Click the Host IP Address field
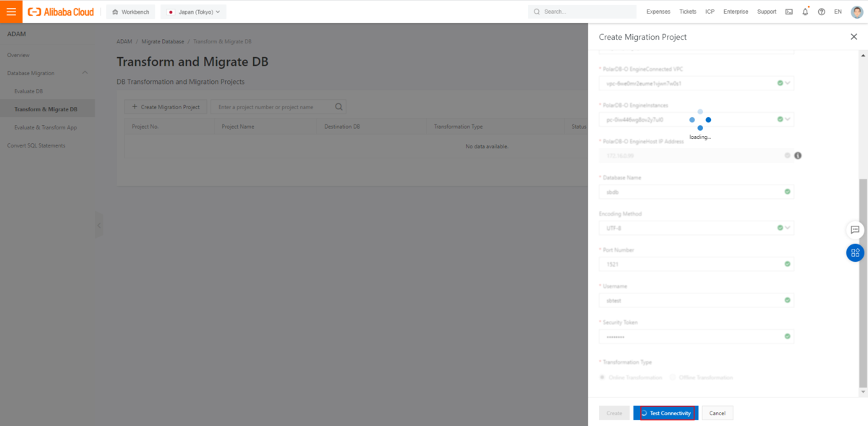This screenshot has width=868, height=426. [697, 156]
